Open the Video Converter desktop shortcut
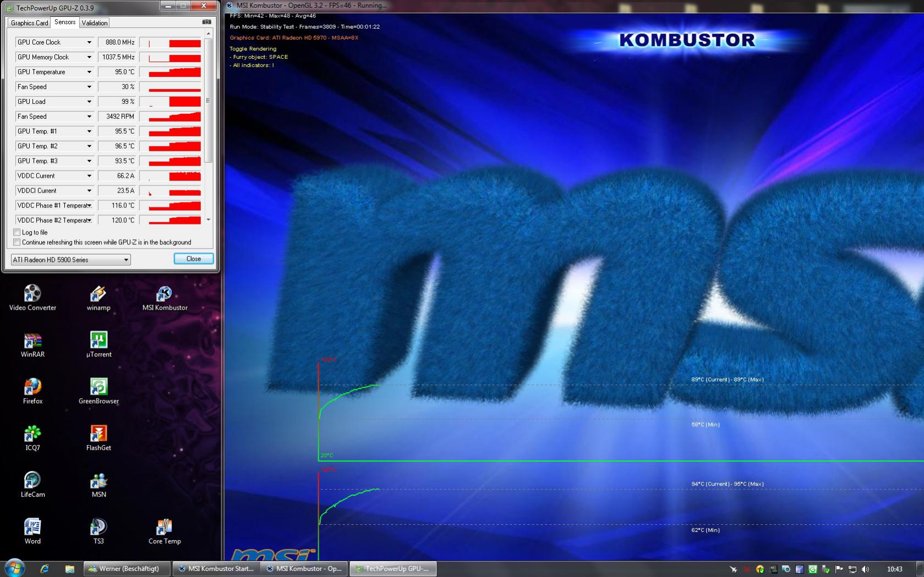The width and height of the screenshot is (924, 577). (32, 298)
